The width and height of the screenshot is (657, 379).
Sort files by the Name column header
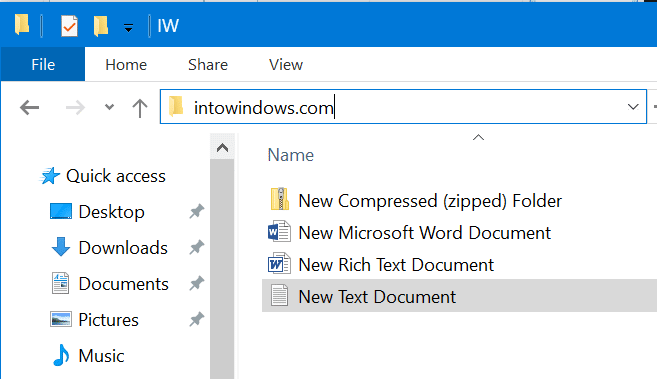point(291,155)
